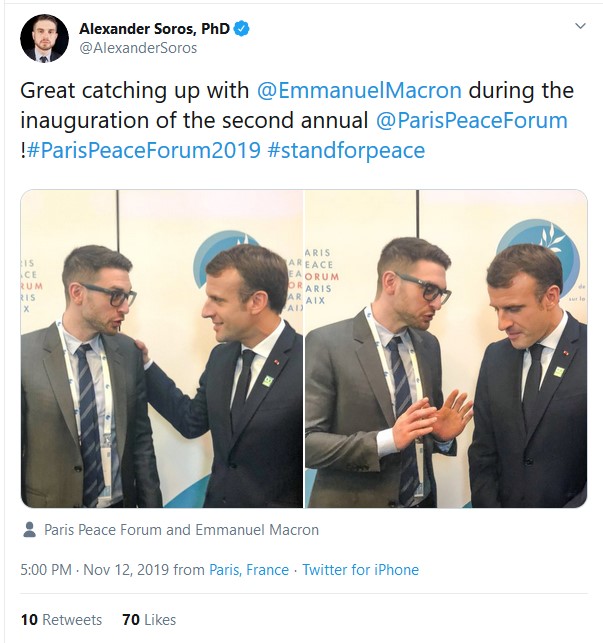The height and width of the screenshot is (643, 603).
Task: Open the tweet options chevron menu
Action: pyautogui.click(x=580, y=26)
